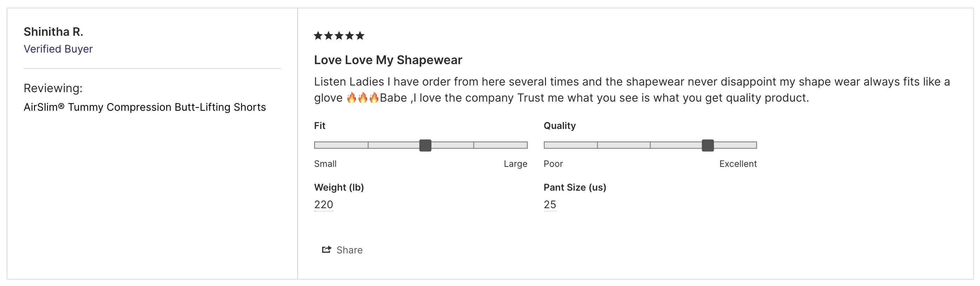Click the Share arrow icon
The width and height of the screenshot is (980, 286).
coord(326,250)
